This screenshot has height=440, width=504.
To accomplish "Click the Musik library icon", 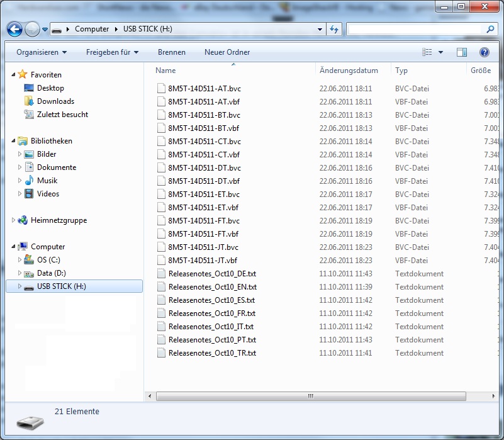I will click(29, 181).
